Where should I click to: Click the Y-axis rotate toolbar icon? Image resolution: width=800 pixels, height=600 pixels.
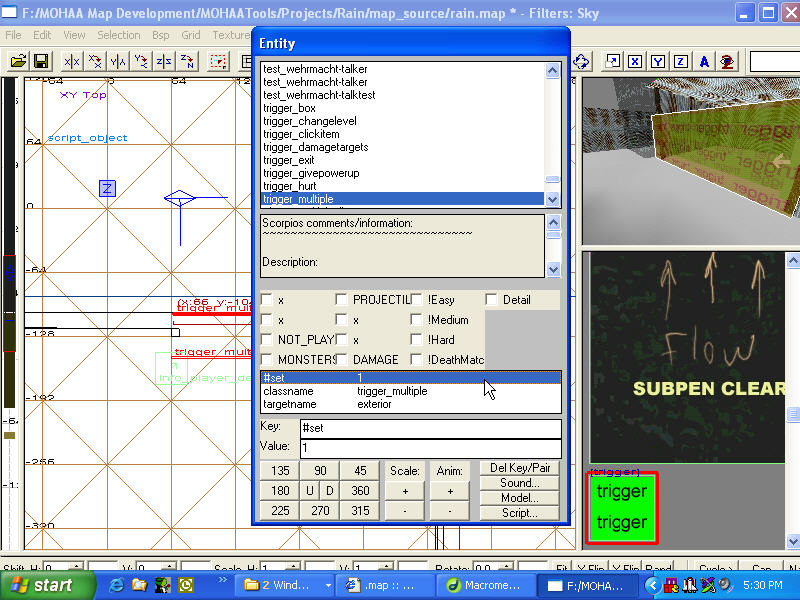tap(142, 61)
